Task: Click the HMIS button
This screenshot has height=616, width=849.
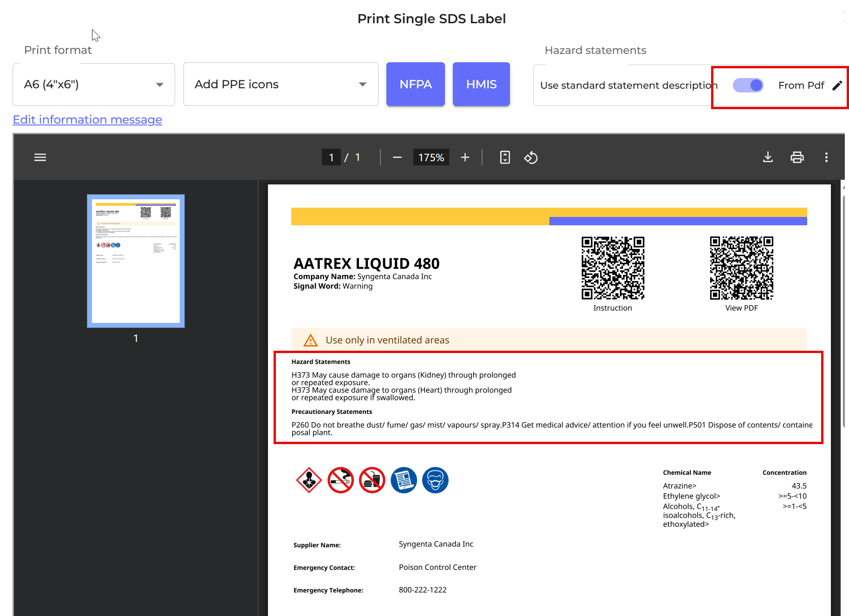Action: pyautogui.click(x=481, y=84)
